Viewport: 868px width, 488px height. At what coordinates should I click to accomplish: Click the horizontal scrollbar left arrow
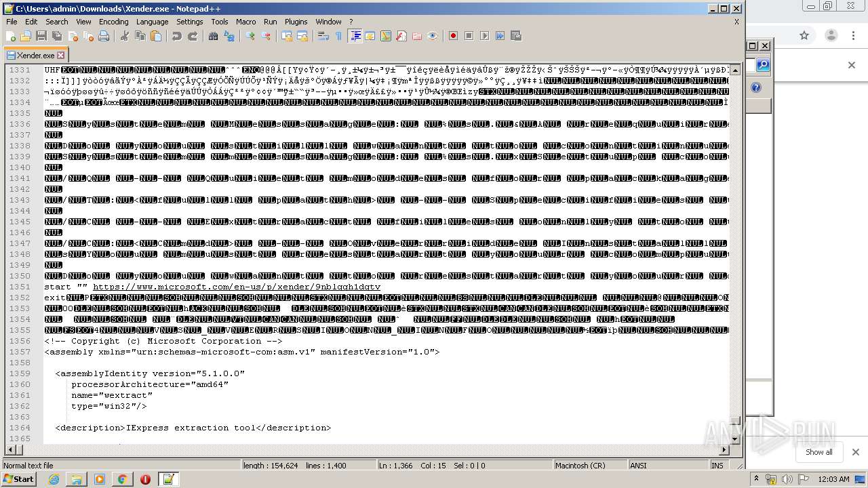pyautogui.click(x=10, y=450)
